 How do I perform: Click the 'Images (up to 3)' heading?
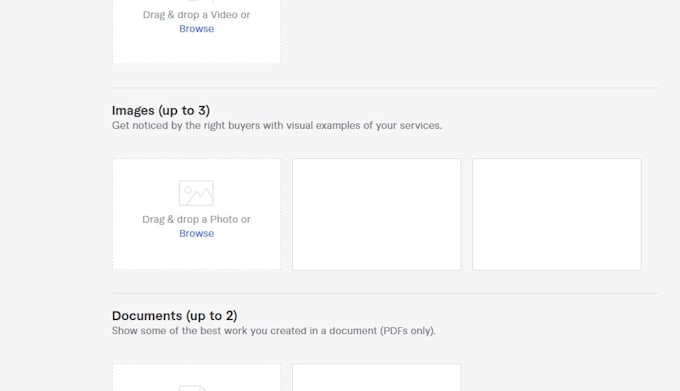click(161, 111)
